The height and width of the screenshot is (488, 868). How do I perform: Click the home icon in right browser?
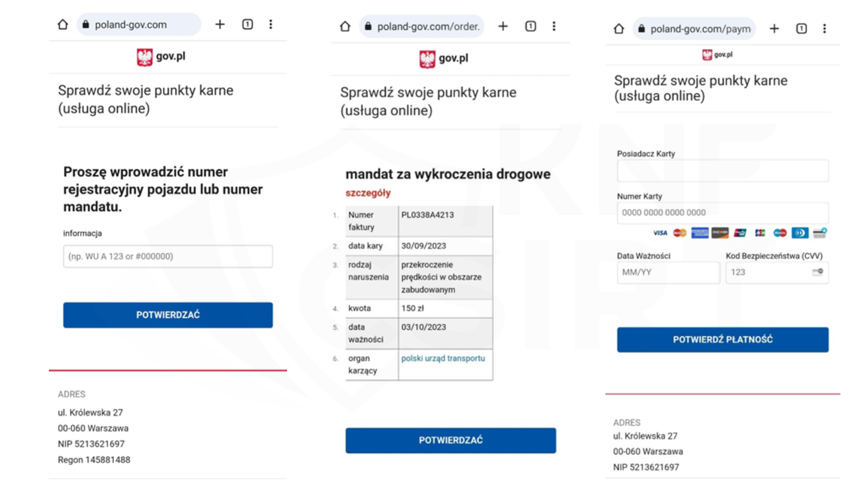point(619,29)
